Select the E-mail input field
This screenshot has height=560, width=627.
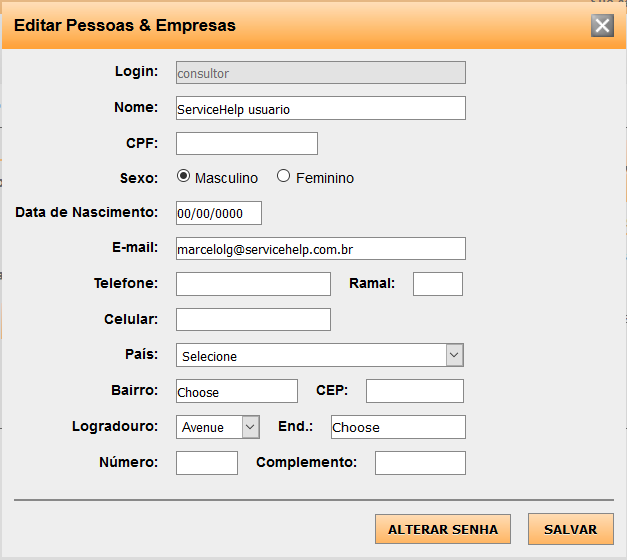(320, 248)
